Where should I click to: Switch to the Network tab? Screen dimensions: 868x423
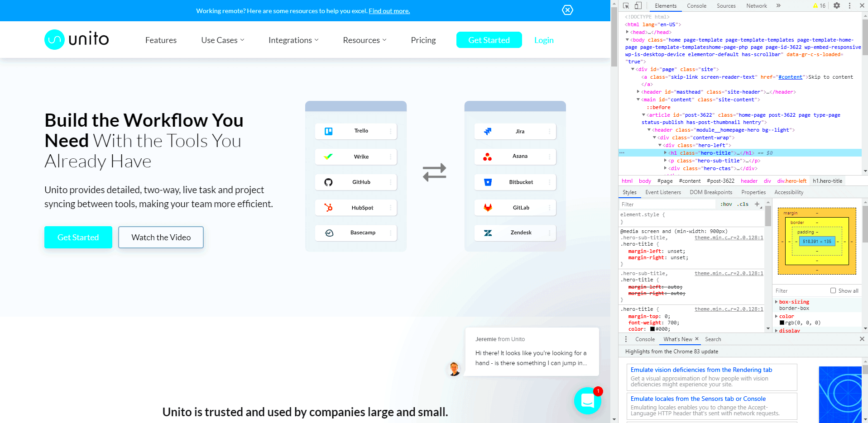pyautogui.click(x=757, y=6)
